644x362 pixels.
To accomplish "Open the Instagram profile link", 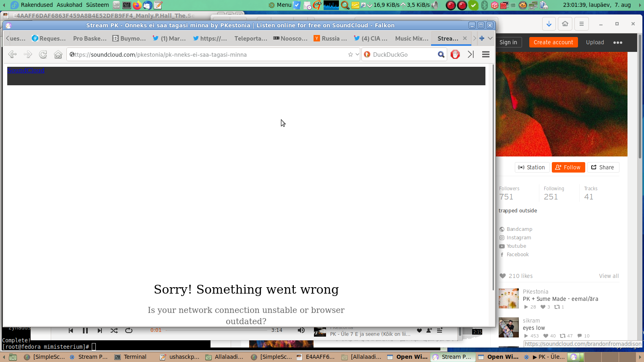I will pyautogui.click(x=518, y=238).
